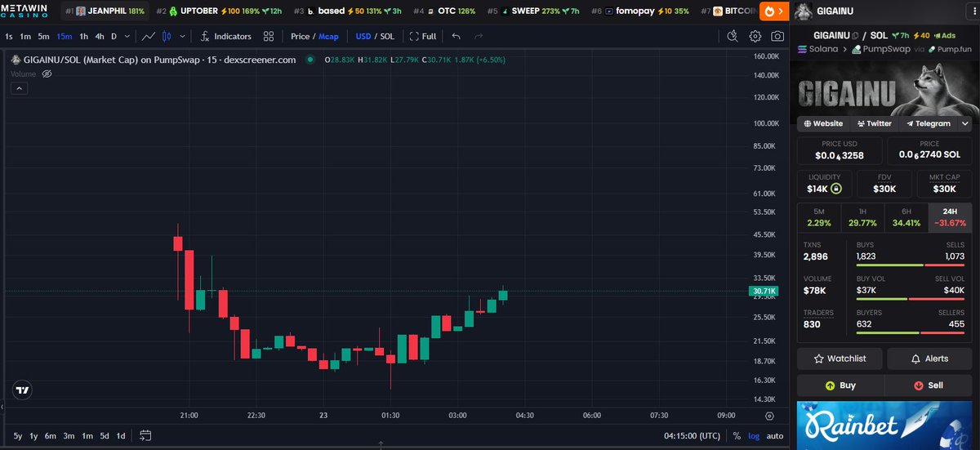Select the 1H stats tab
Screen dimensions: 980x450
point(862,216)
